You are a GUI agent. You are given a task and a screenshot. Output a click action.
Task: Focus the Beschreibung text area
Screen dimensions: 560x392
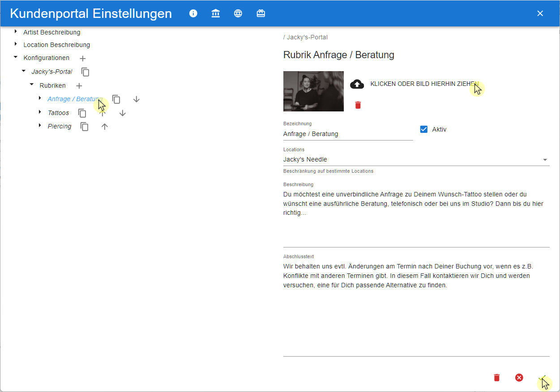tap(416, 218)
